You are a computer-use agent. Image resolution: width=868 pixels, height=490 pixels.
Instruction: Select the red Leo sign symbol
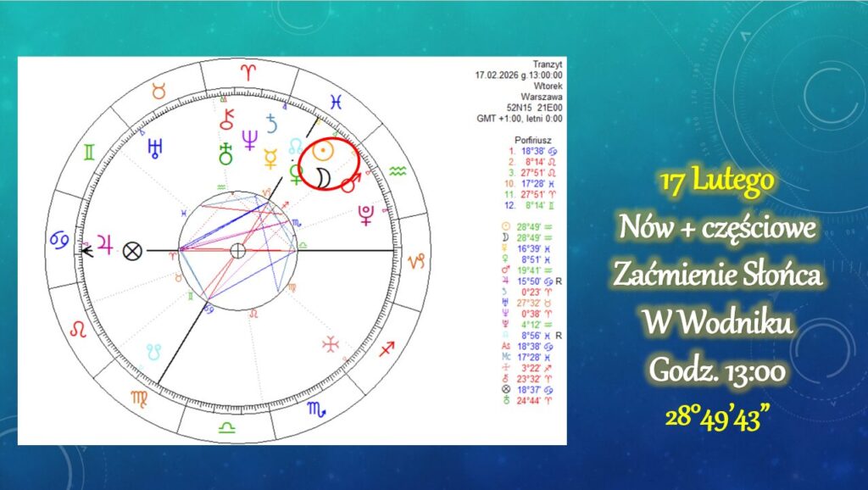[78, 327]
